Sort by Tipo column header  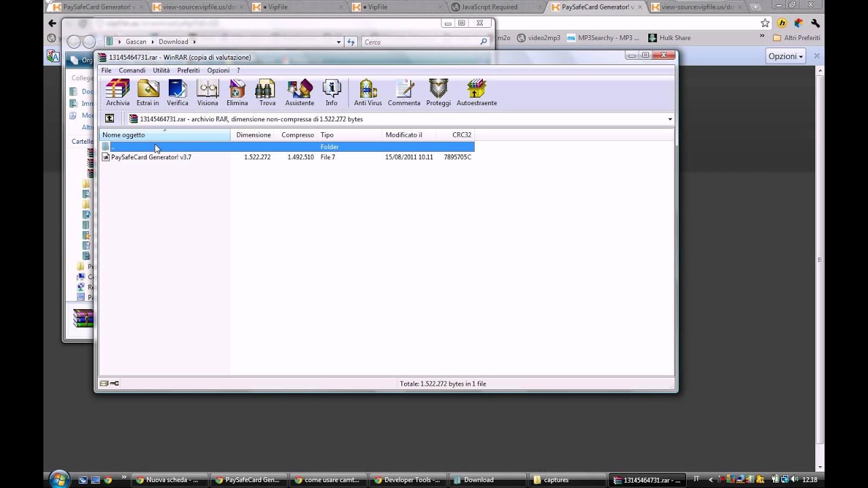pos(350,135)
